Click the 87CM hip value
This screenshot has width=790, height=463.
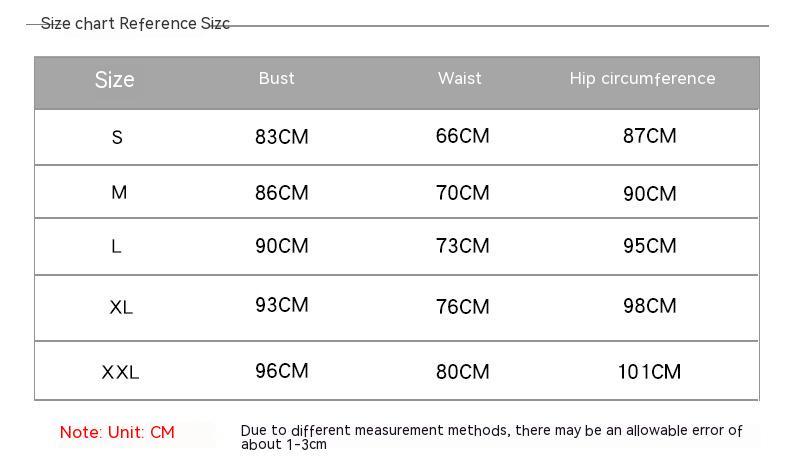pos(649,136)
